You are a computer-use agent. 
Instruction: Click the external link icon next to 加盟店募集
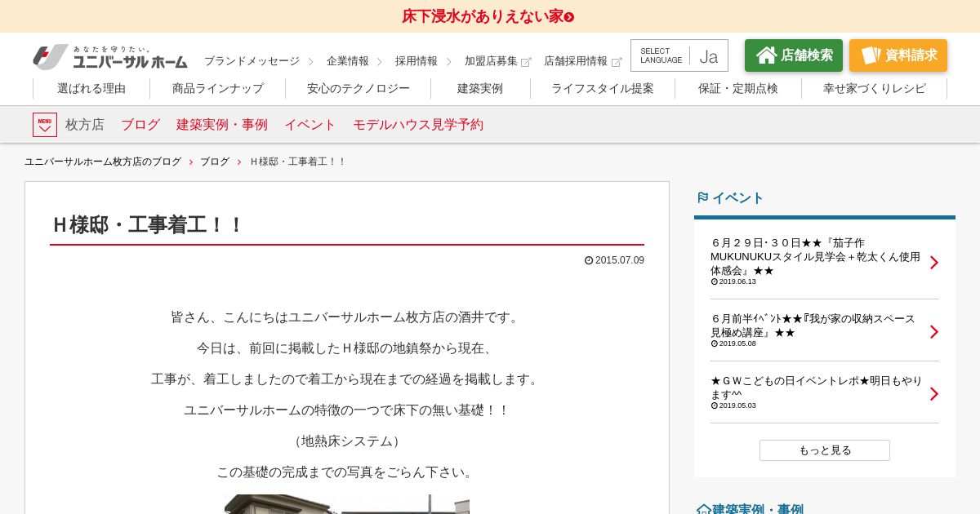pyautogui.click(x=526, y=62)
